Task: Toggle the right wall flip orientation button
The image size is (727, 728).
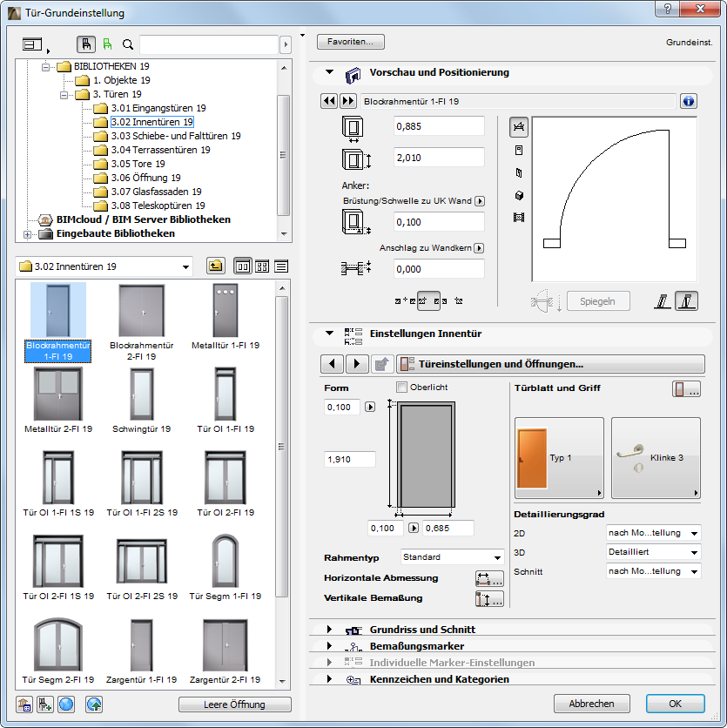Action: (686, 301)
